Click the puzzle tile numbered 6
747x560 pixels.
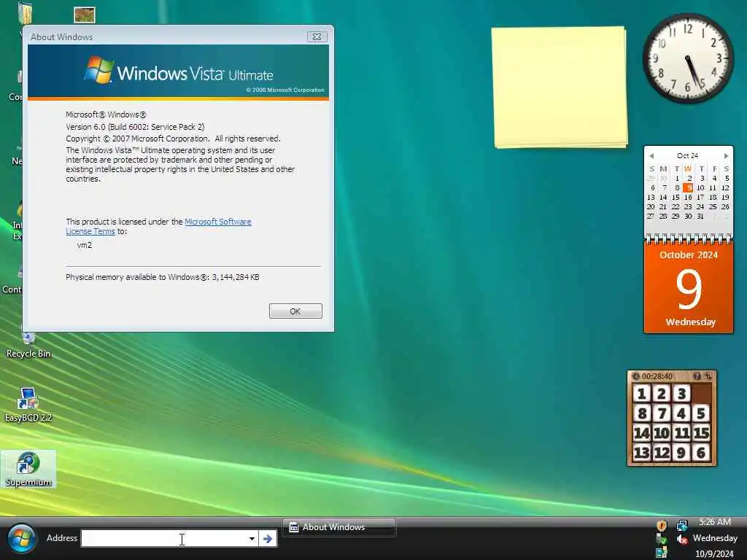(x=701, y=452)
